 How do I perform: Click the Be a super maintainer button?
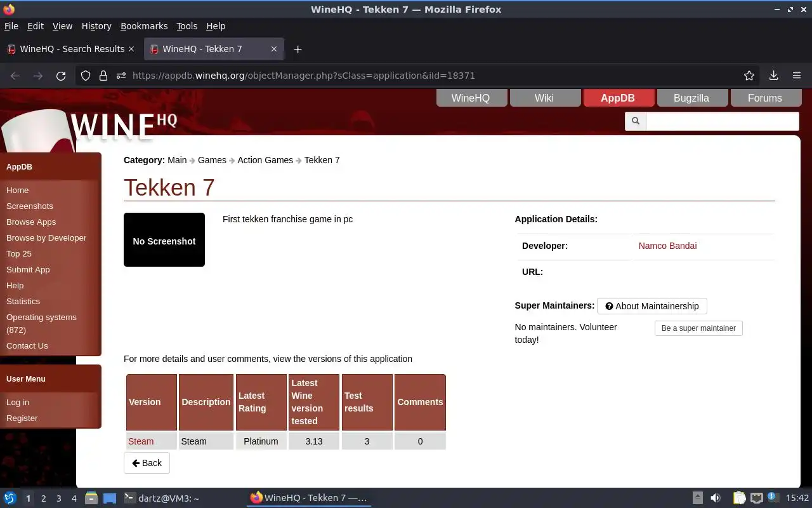pos(698,328)
